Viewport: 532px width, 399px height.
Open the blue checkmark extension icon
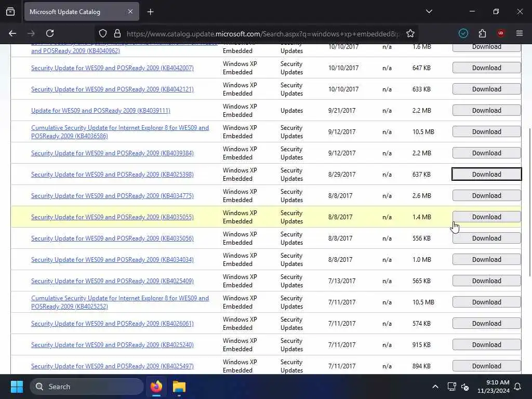tap(463, 33)
